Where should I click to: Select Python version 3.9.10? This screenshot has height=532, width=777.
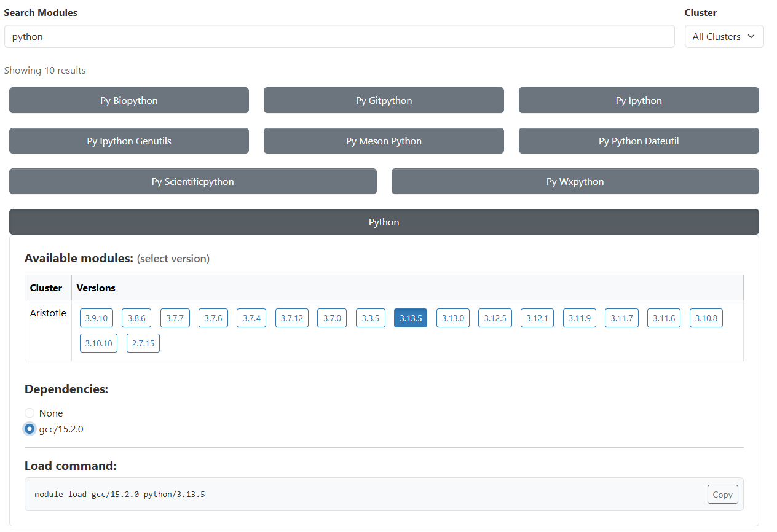tap(96, 318)
